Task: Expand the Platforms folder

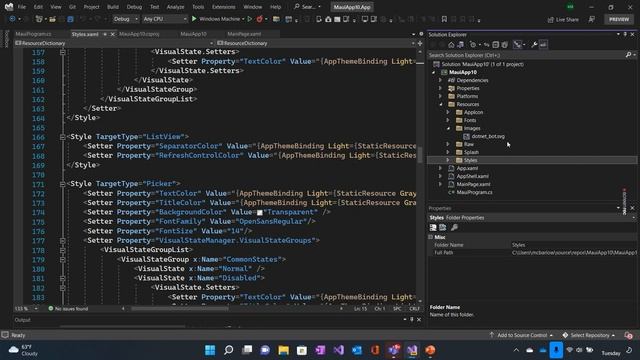Action: [440, 96]
